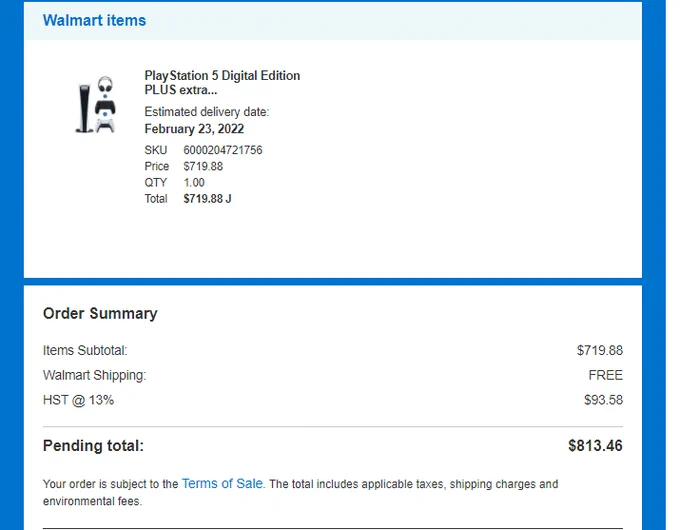Select the Walmart items section heading
Viewport: 680px width, 530px height.
(94, 20)
